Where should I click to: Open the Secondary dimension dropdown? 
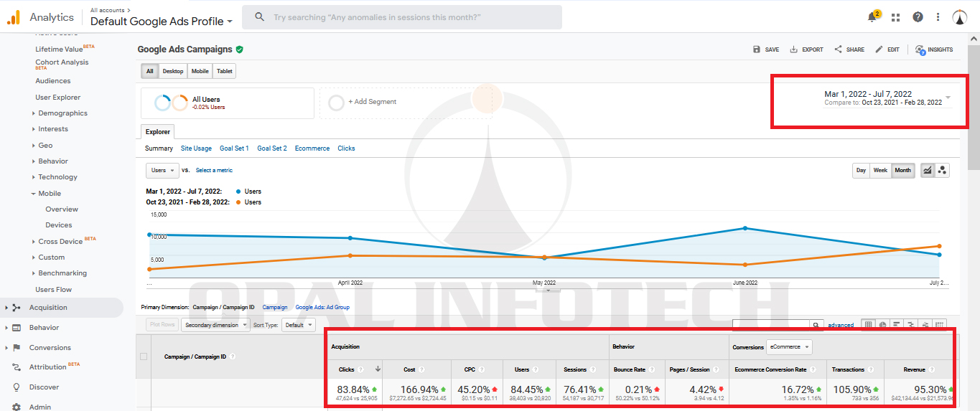pyautogui.click(x=215, y=325)
